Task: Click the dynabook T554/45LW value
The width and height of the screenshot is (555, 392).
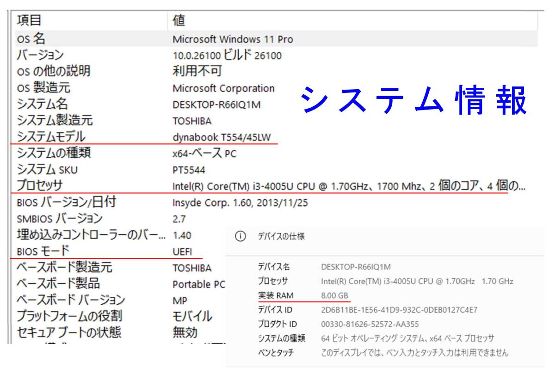Action: pyautogui.click(x=222, y=137)
